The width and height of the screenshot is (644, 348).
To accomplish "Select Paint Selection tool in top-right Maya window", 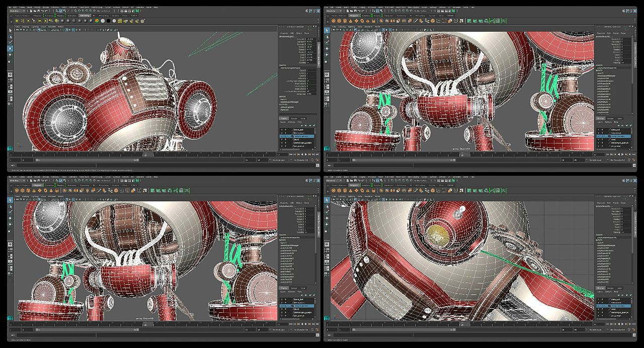I will tap(327, 42).
